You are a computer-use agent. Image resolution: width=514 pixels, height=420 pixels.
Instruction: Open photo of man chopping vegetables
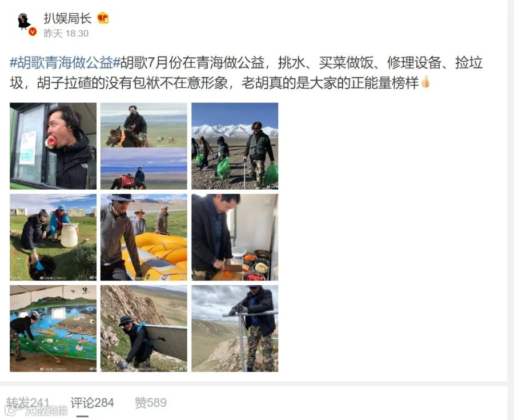235,237
